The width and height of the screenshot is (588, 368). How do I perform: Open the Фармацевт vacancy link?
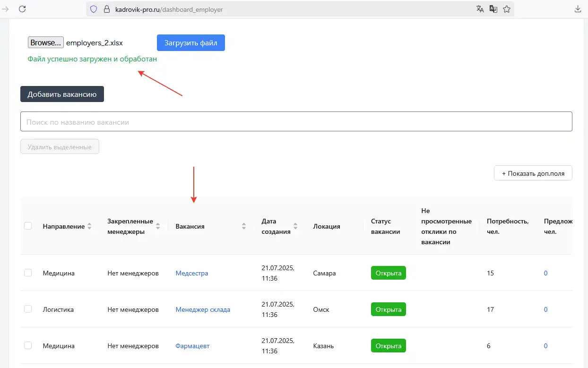coord(192,346)
